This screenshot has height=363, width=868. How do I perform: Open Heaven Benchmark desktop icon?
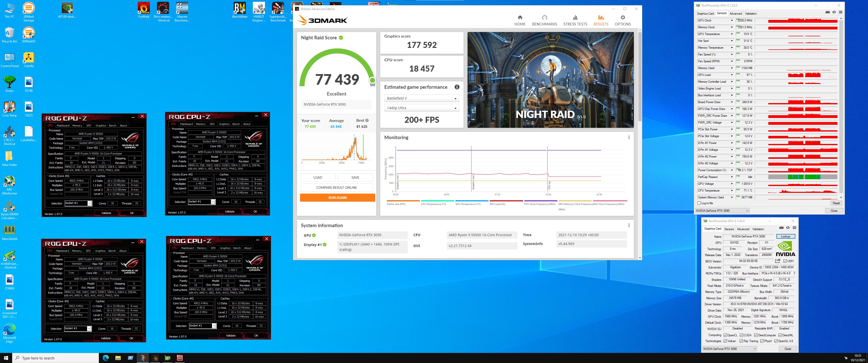(x=182, y=12)
